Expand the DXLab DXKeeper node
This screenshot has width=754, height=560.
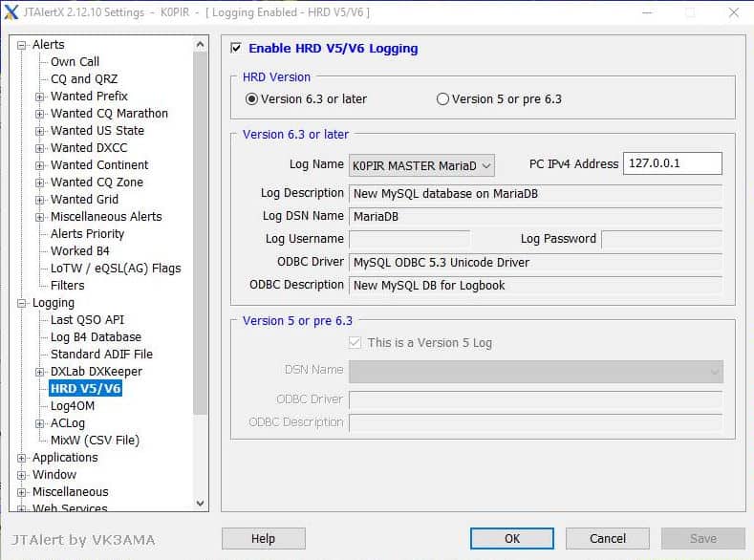(x=40, y=372)
